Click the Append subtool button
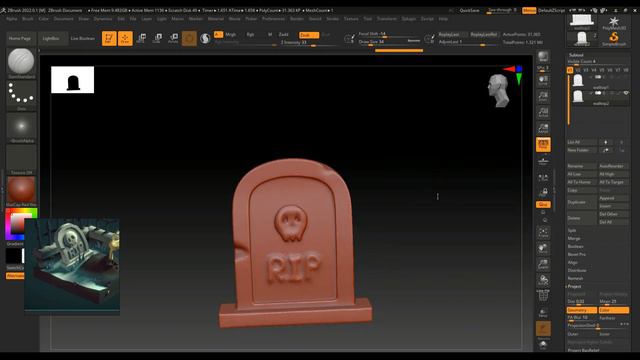This screenshot has width=640, height=360. [x=613, y=198]
